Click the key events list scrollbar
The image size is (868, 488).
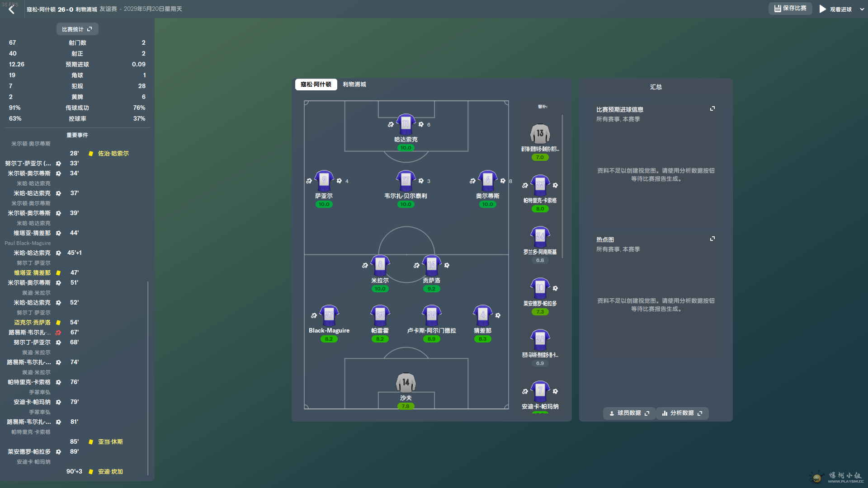pos(148,377)
